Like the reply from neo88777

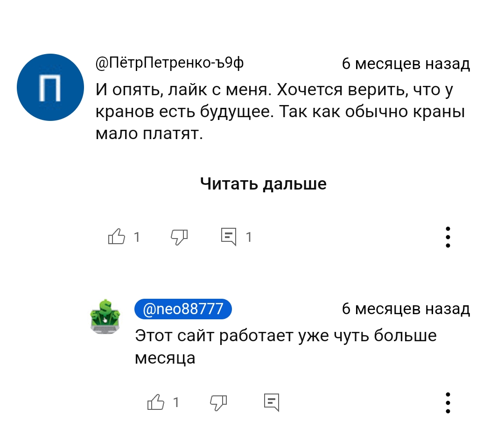coord(156,401)
